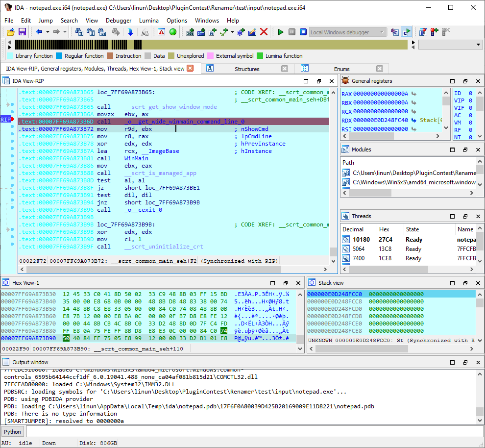This screenshot has width=485, height=448.
Task: Open the Lumina menu
Action: [x=149, y=21]
